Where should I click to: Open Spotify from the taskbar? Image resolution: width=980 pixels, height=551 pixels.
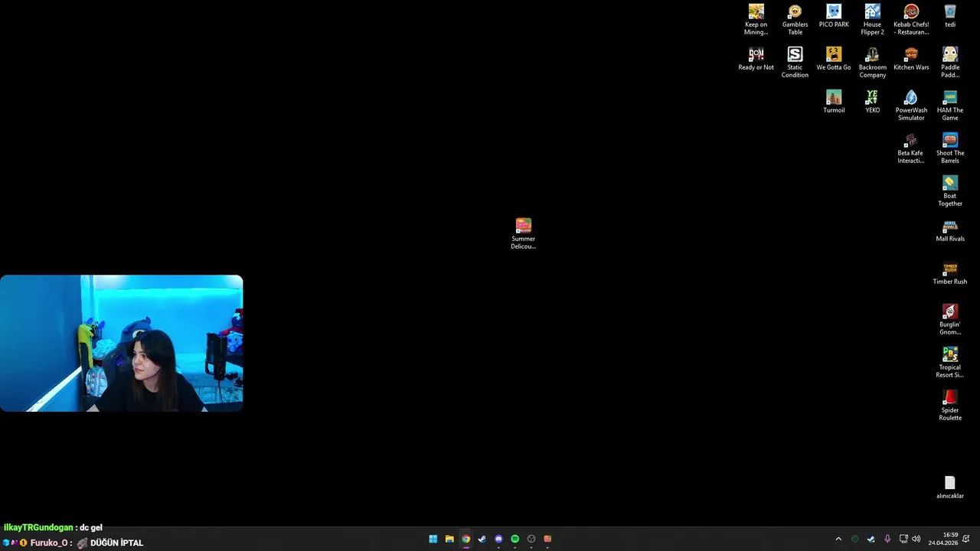tap(514, 539)
